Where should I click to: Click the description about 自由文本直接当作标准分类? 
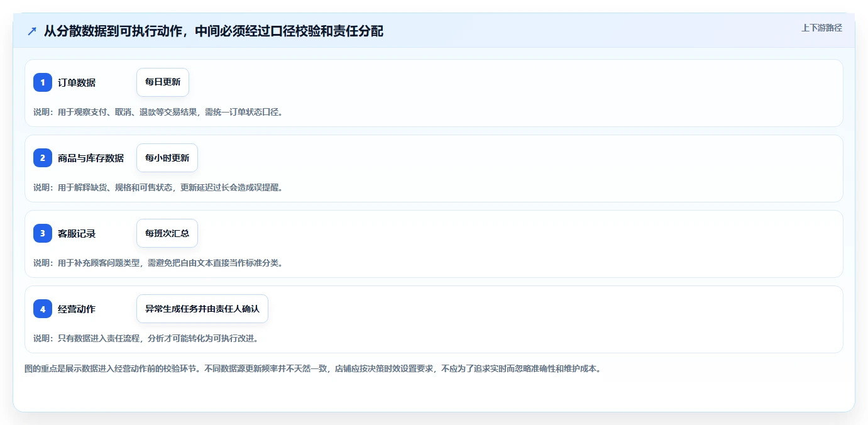pos(158,263)
